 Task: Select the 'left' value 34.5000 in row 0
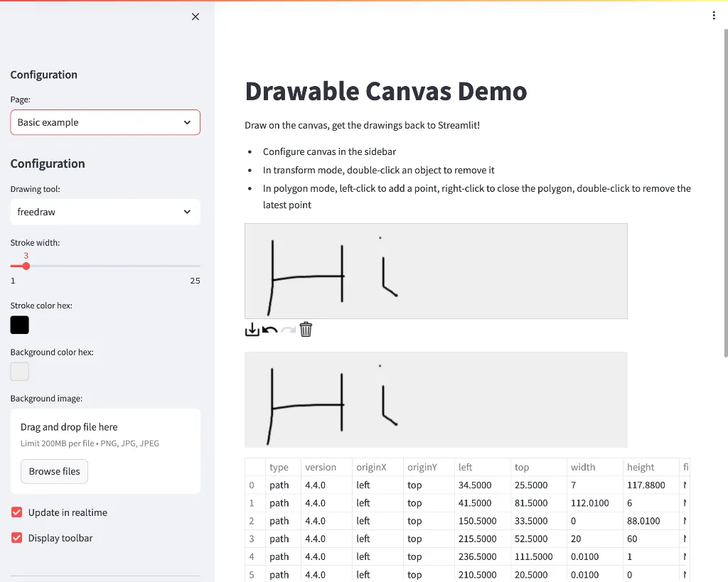click(x=475, y=485)
